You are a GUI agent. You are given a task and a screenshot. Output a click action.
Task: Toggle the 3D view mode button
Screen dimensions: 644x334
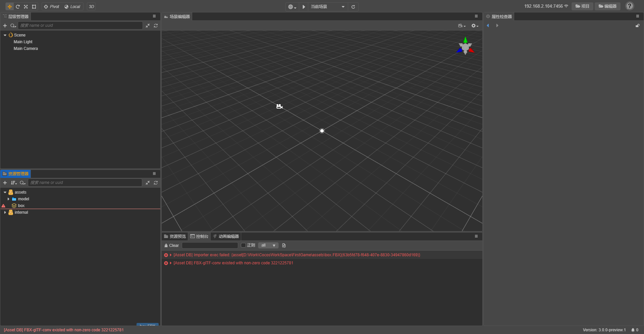click(x=91, y=7)
